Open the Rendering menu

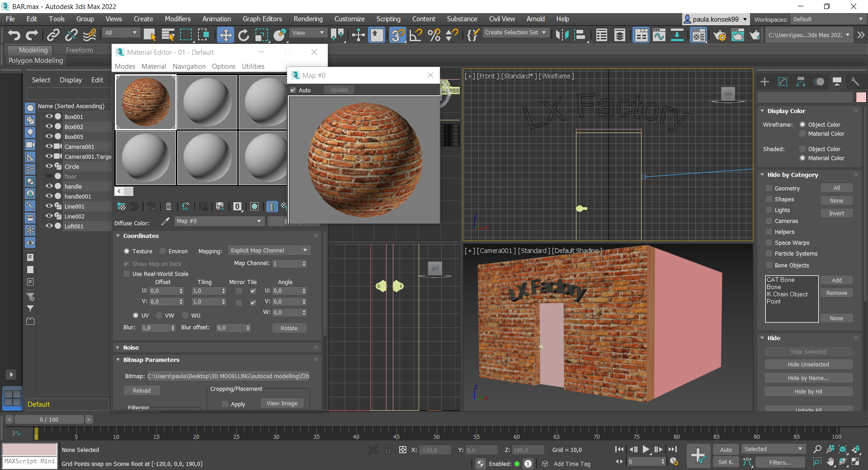point(308,19)
